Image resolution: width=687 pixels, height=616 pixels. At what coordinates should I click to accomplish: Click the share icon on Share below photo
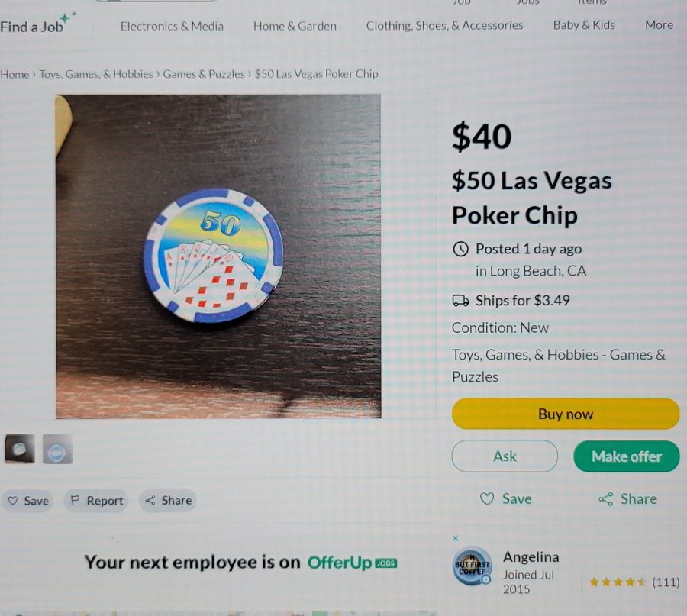click(150, 500)
